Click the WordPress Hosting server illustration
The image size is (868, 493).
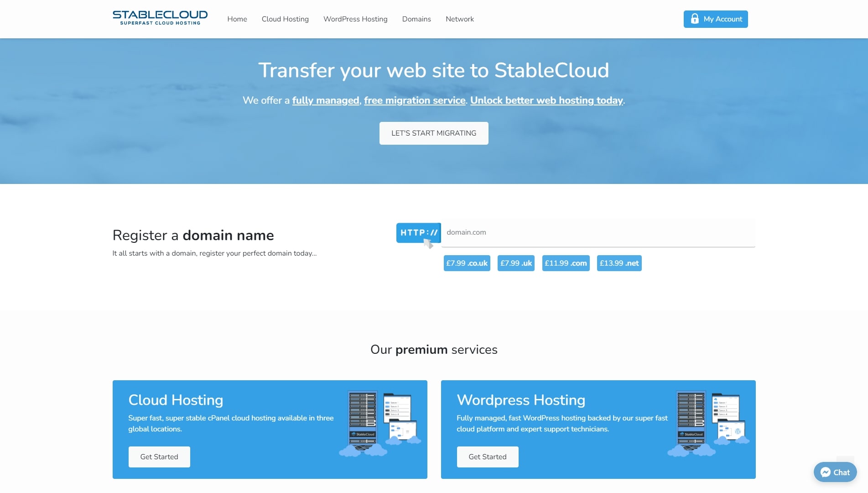click(708, 423)
